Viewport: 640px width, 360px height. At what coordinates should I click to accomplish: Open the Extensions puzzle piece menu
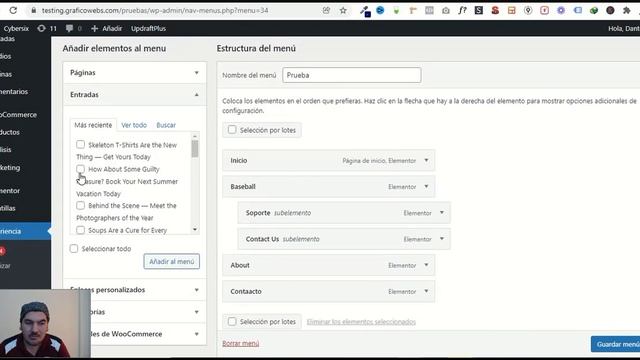627,11
